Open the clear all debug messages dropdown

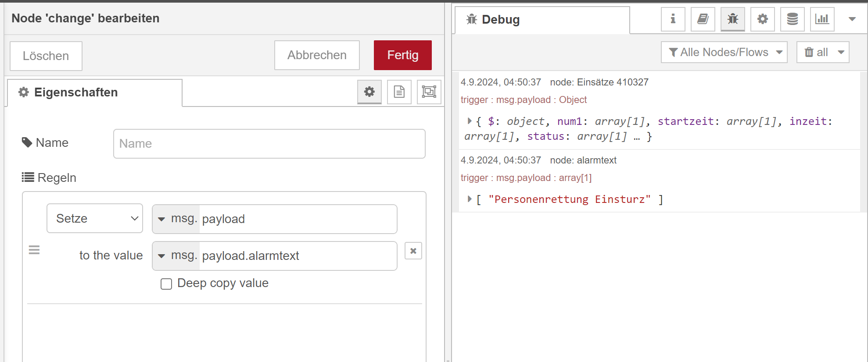click(x=823, y=52)
